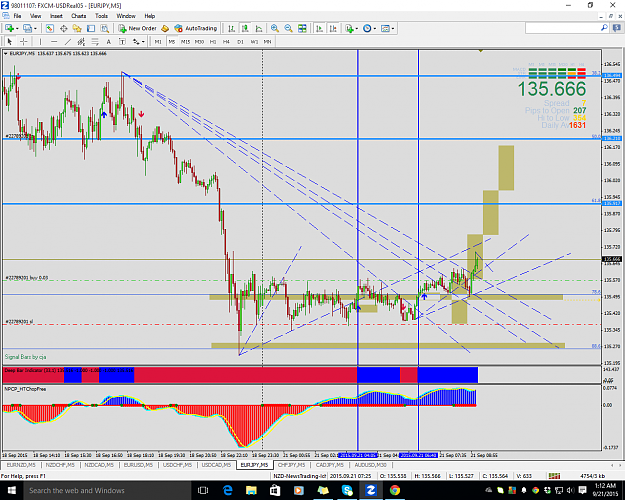Toggle the AutoTrading button
This screenshot has width=625, height=500.
[196, 28]
